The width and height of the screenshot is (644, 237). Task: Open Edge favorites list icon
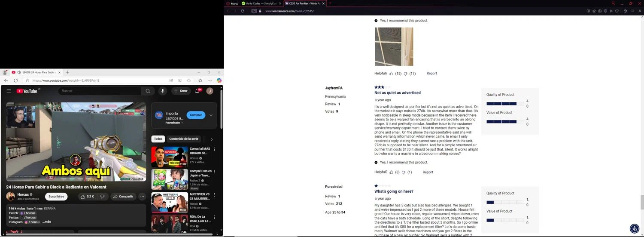click(x=200, y=80)
